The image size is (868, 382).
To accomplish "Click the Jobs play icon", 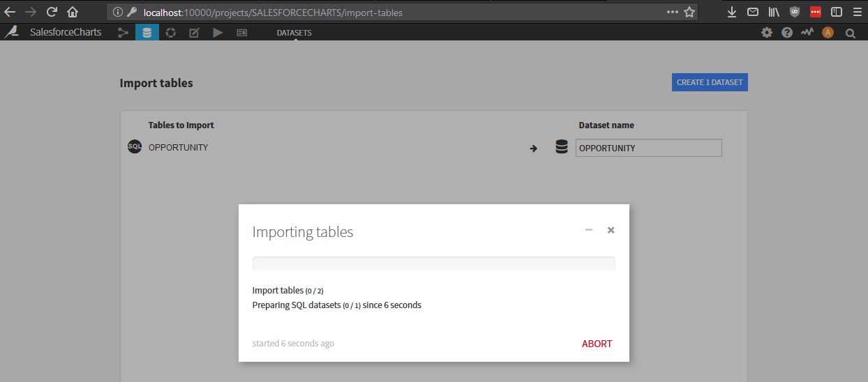I will pos(218,33).
